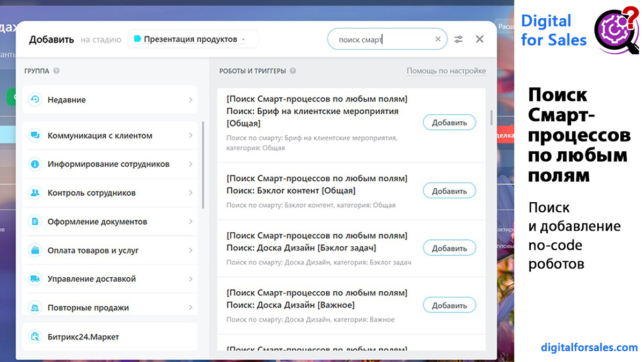
Task: Click the Контроль сотрудников people icon
Action: click(35, 193)
